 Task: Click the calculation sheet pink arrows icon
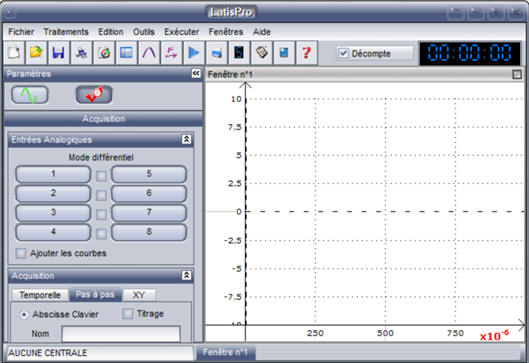(x=171, y=53)
